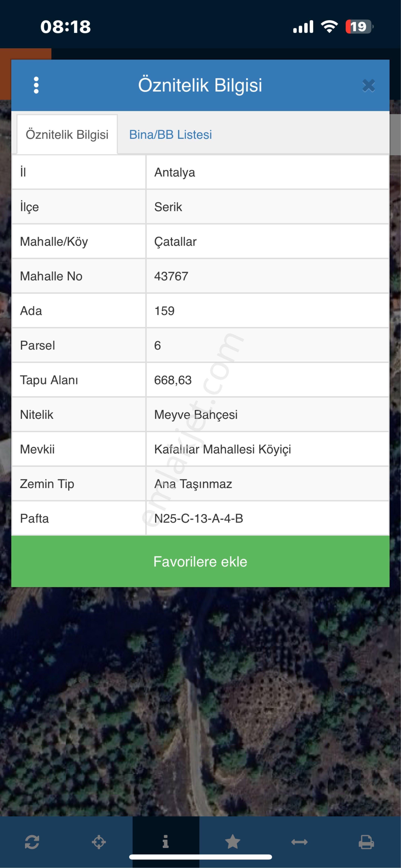Select the Çatallar Mahalle/Köy value
This screenshot has height=868, width=401.
[175, 242]
